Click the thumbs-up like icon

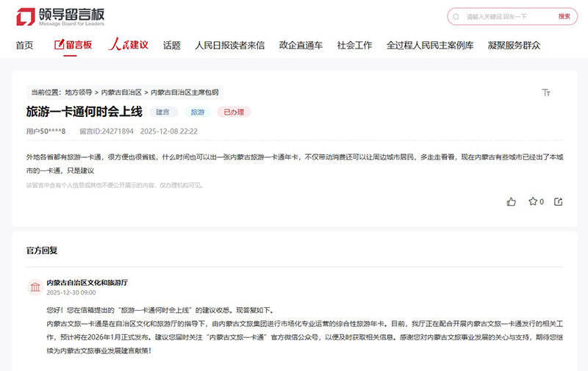(x=512, y=201)
